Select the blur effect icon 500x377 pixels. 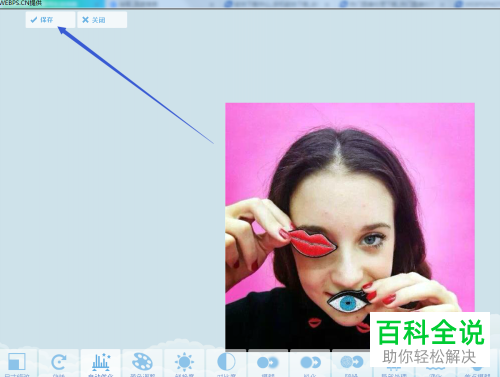pyautogui.click(x=268, y=362)
